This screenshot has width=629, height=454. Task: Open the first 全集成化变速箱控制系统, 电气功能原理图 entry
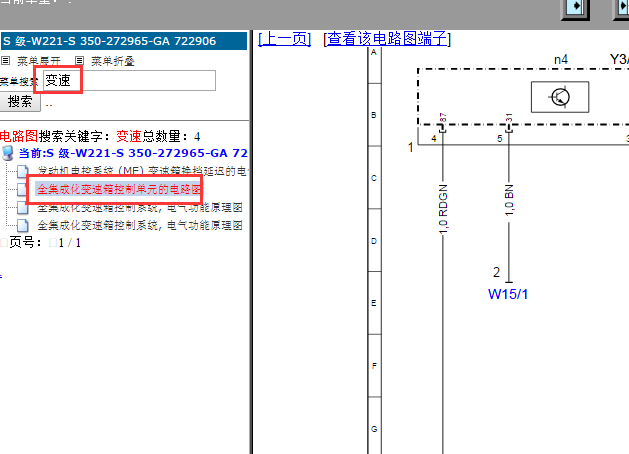[x=140, y=207]
